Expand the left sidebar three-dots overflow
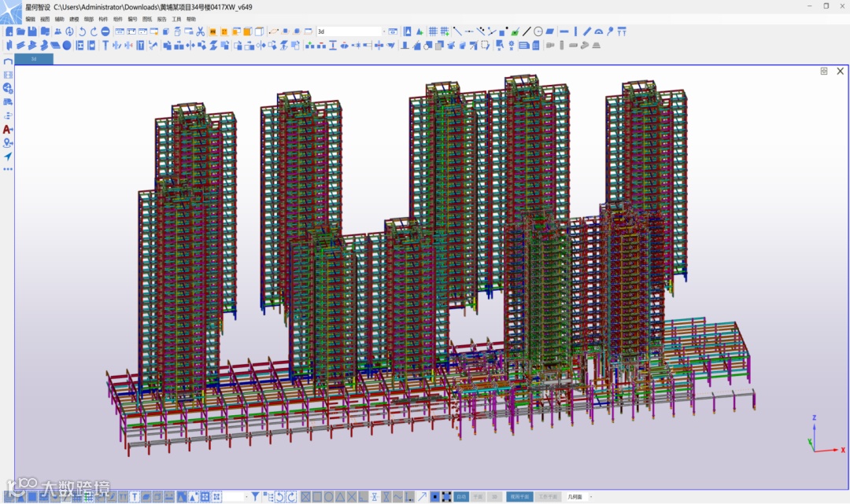This screenshot has height=504, width=850. pos(8,169)
